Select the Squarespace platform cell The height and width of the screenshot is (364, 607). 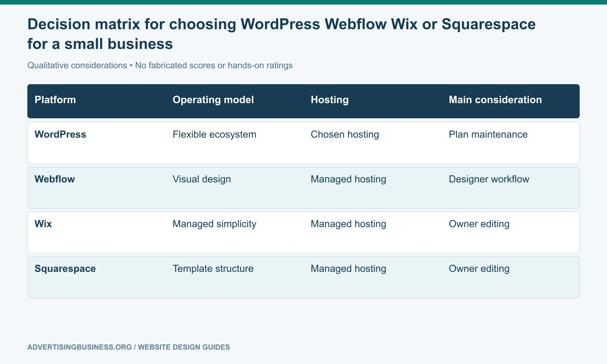(65, 268)
